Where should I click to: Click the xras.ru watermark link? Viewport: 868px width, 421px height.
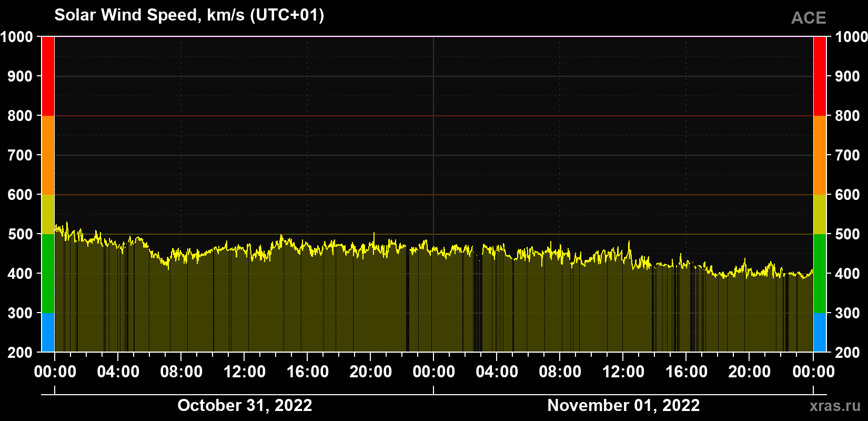tap(835, 406)
